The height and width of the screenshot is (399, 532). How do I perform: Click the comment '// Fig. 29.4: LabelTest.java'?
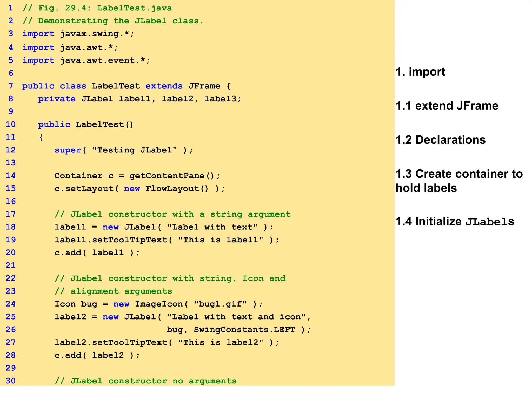point(97,8)
